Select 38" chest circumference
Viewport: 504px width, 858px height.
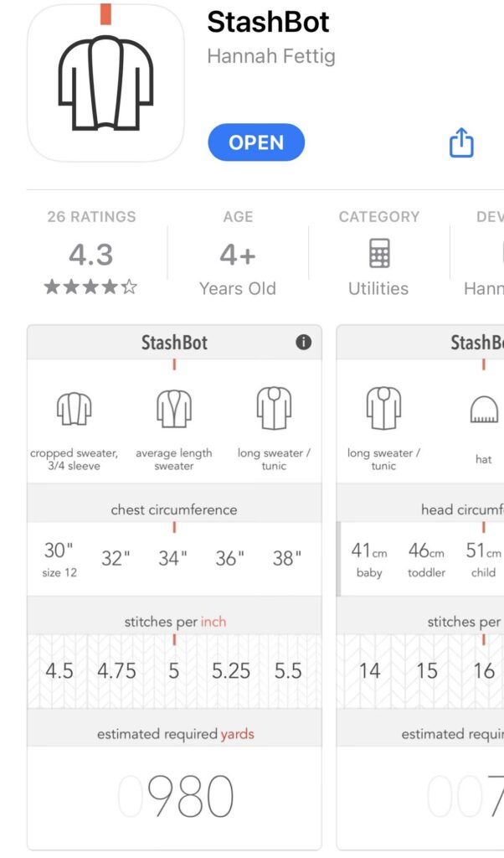point(287,558)
